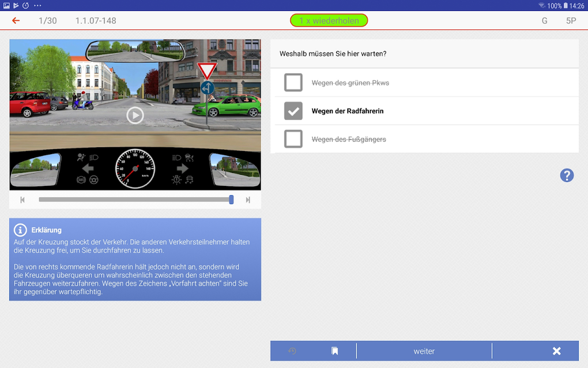Image resolution: width=588 pixels, height=368 pixels.
Task: Select the 'G' category label
Action: tap(545, 21)
